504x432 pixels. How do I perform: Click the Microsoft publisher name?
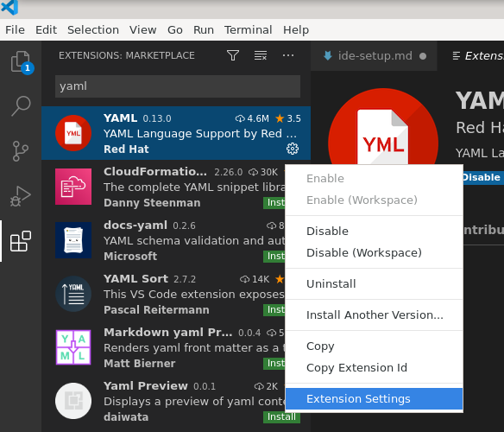[x=130, y=257]
